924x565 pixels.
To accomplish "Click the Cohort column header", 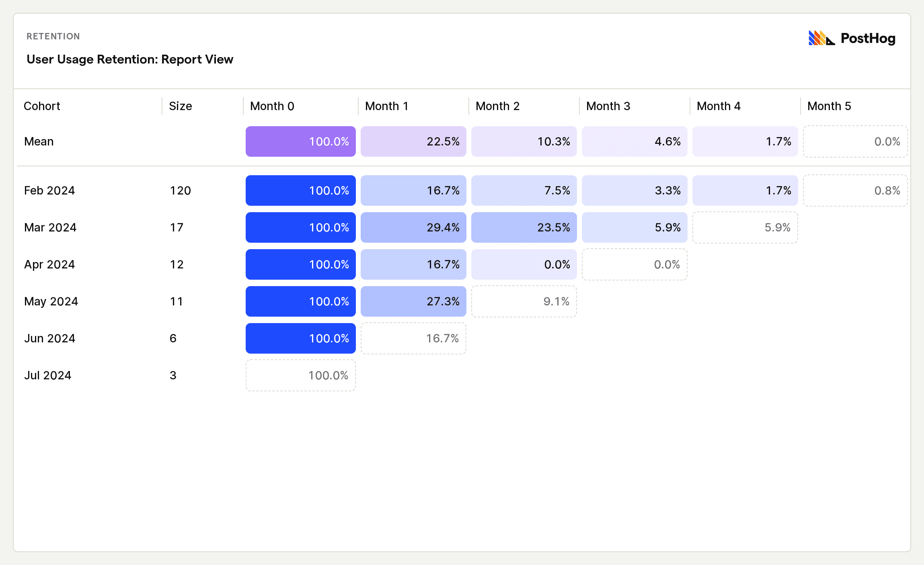I will (42, 106).
